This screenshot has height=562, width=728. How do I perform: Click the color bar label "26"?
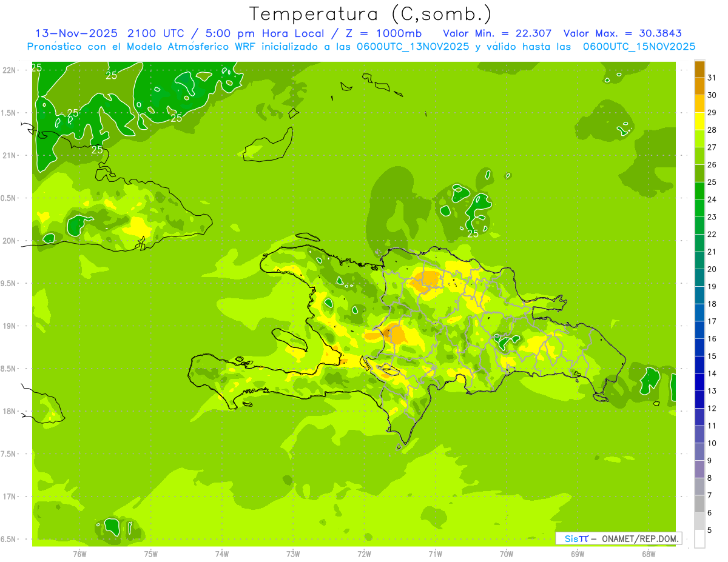712,165
